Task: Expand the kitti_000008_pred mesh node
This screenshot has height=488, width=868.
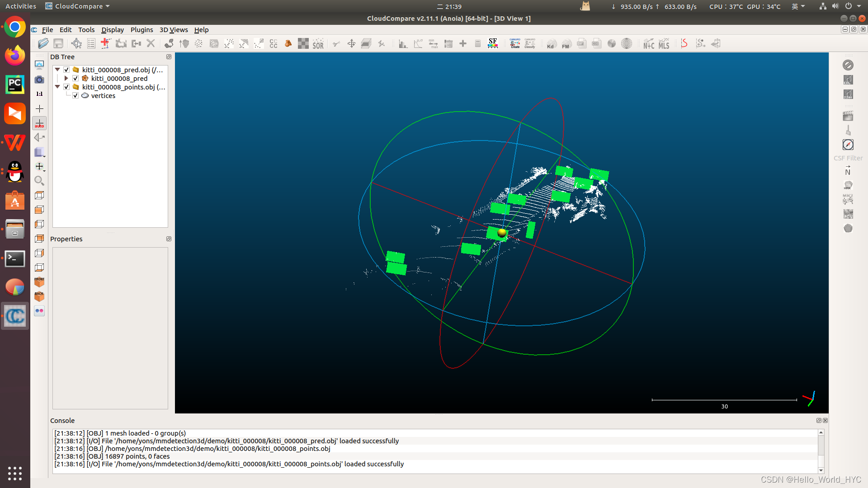Action: 66,79
